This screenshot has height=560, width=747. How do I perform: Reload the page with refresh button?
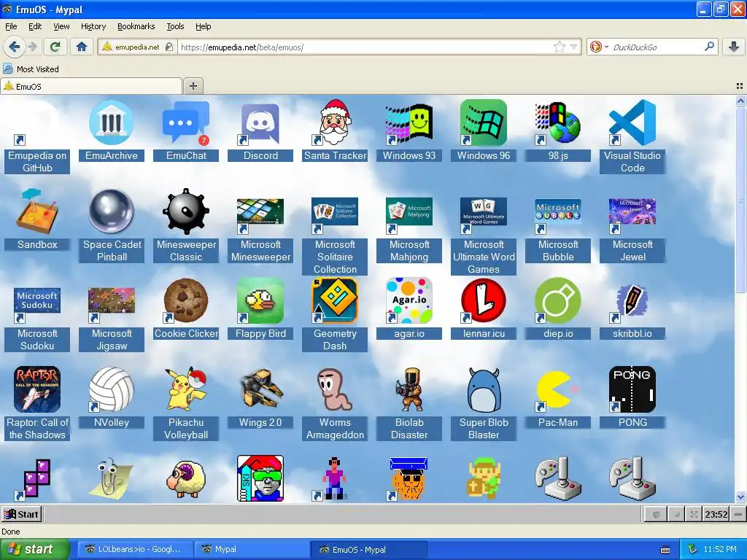point(55,47)
